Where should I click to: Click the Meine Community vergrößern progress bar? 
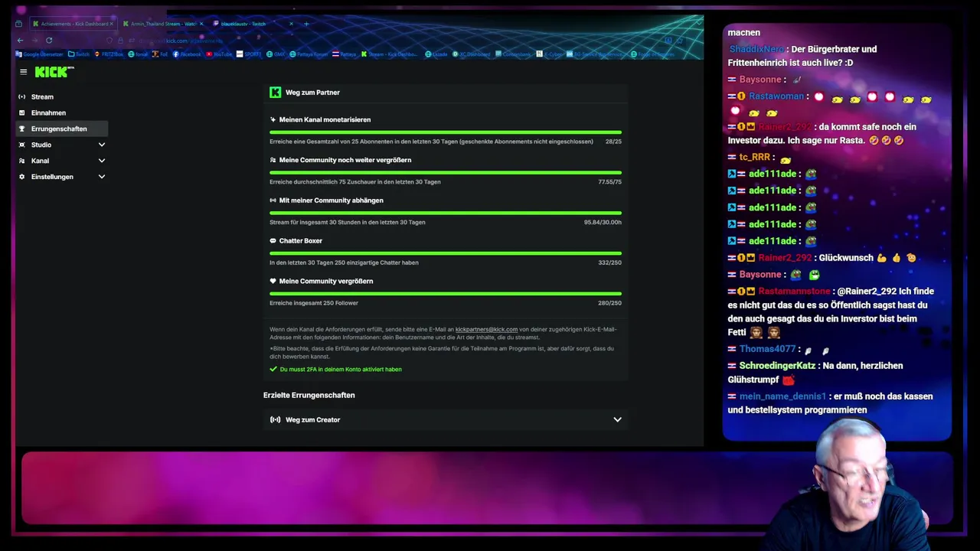(x=446, y=294)
